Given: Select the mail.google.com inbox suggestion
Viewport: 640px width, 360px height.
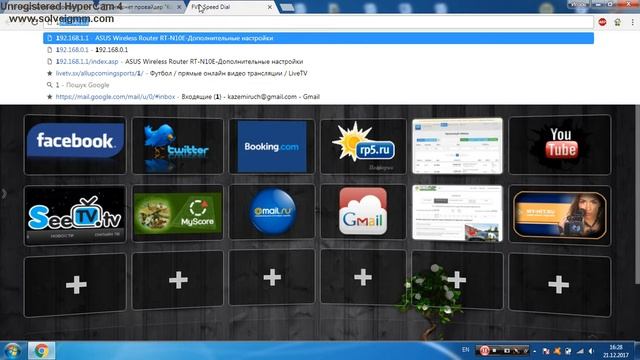Looking at the screenshot, I should click(x=318, y=97).
